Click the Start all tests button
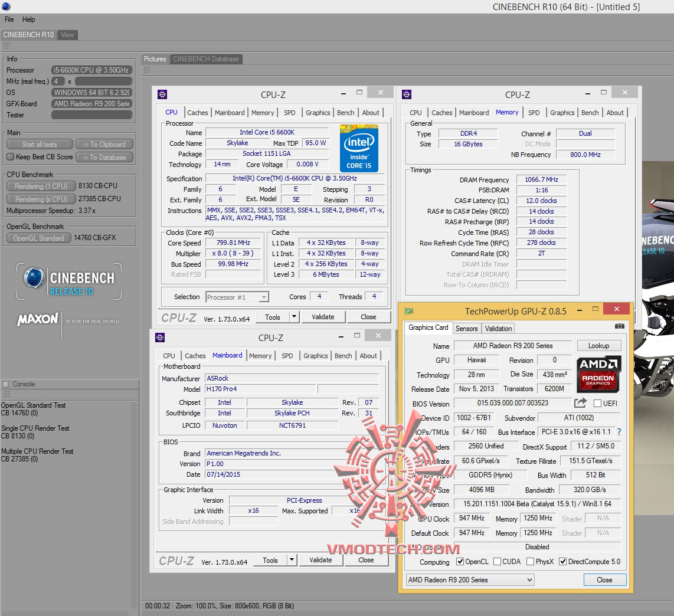674x616 pixels. pyautogui.click(x=40, y=145)
